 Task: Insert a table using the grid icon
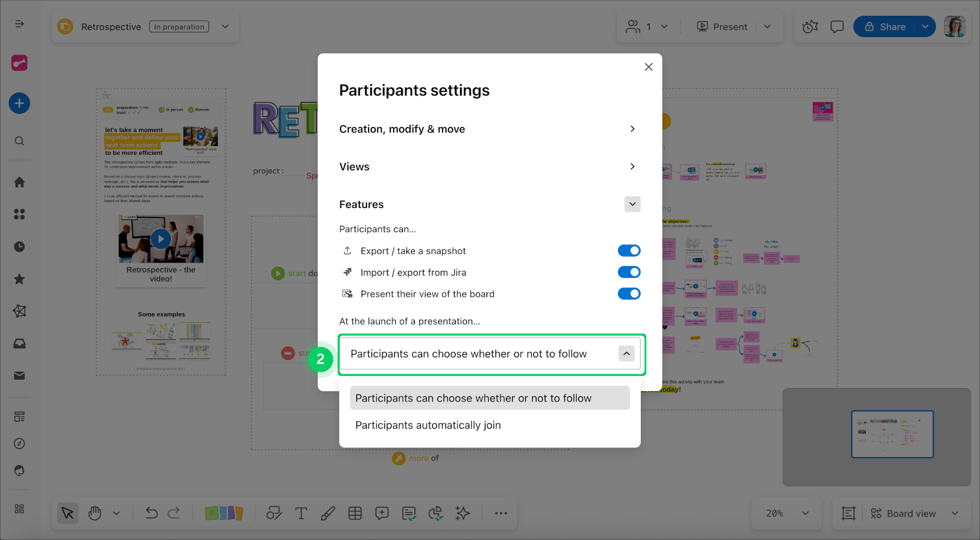coord(355,513)
